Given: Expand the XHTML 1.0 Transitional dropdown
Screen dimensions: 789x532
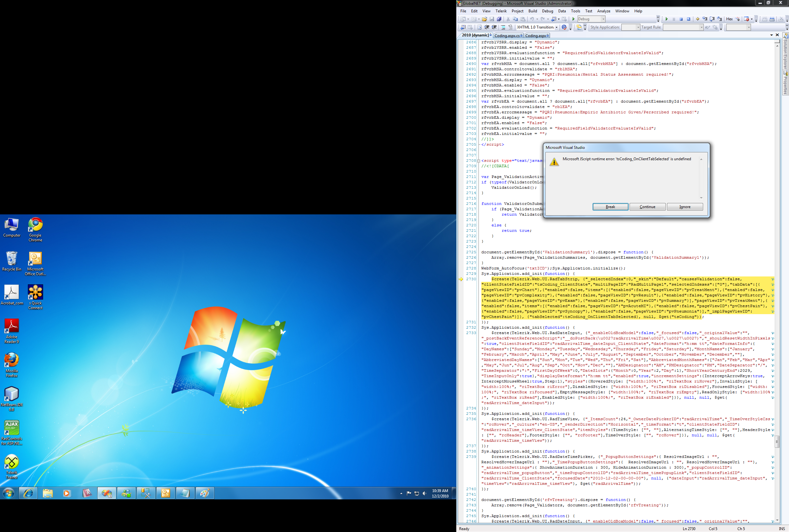Looking at the screenshot, I should tap(556, 28).
